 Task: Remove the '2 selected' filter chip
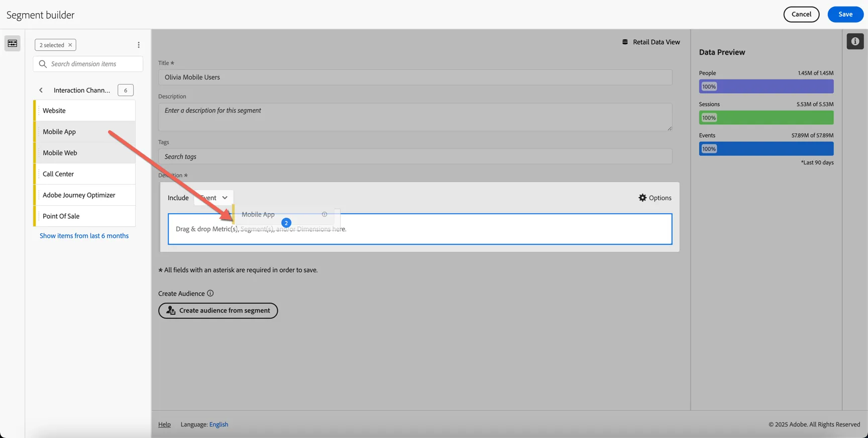(70, 45)
